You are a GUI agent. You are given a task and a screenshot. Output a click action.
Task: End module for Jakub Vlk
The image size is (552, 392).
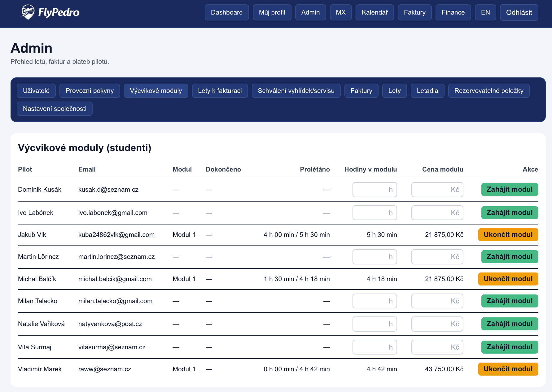tap(508, 235)
